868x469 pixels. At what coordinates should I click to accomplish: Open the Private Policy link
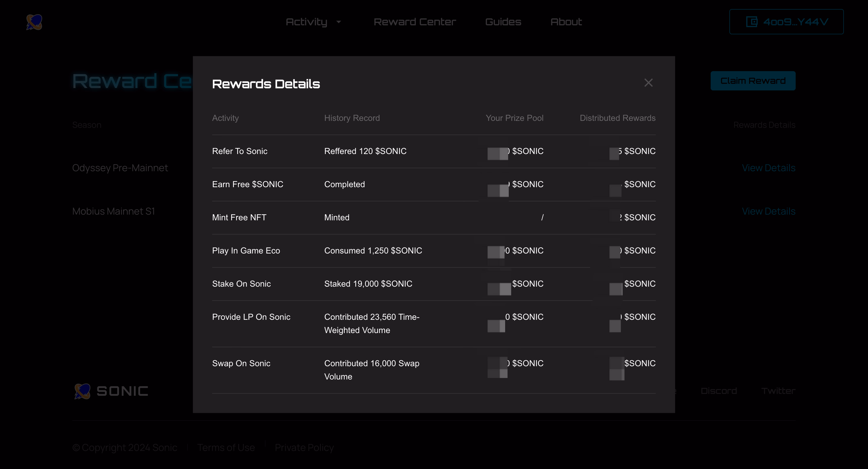304,447
